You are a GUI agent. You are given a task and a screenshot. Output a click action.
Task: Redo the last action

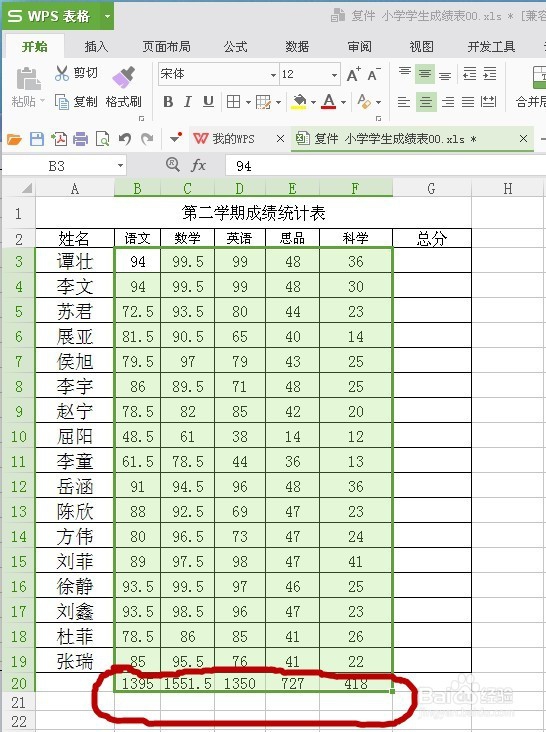click(147, 139)
